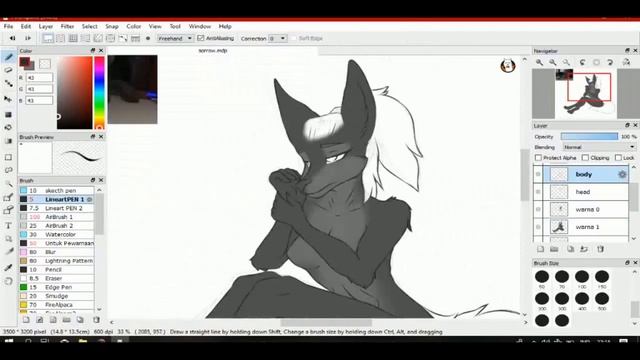
Task: Click the foreground color swatch
Action: [24, 62]
